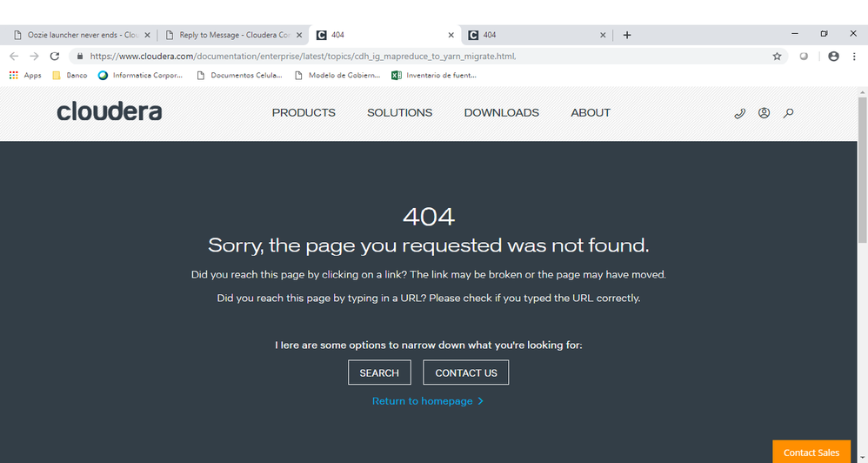Image resolution: width=868 pixels, height=463 pixels.
Task: Click the browser forward arrow
Action: (x=34, y=56)
